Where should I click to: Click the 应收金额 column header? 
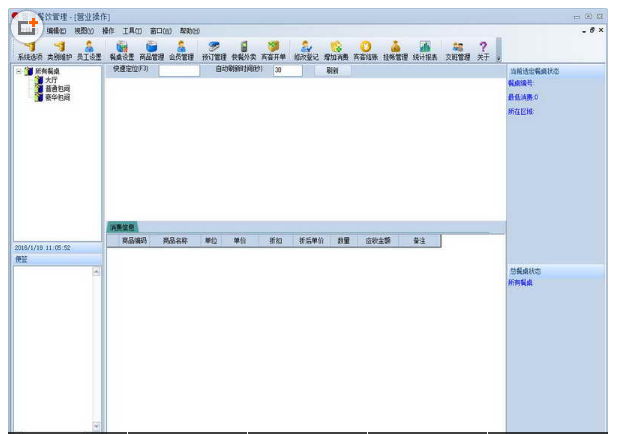(x=378, y=241)
